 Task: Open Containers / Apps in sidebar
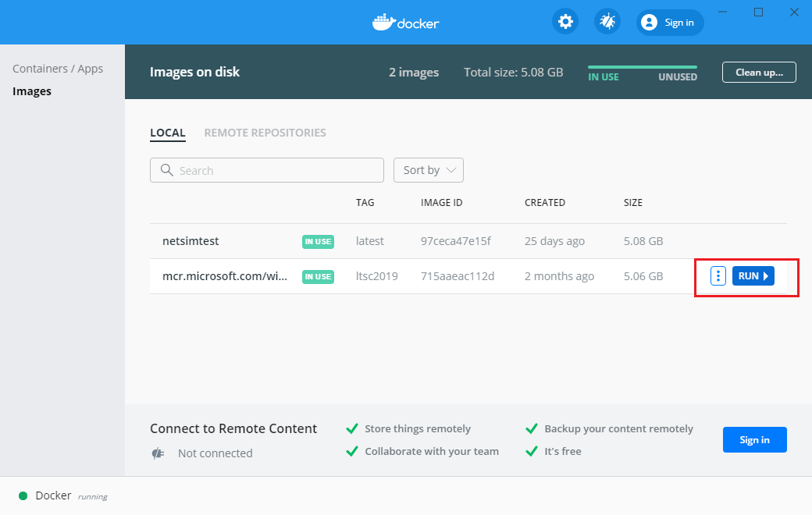pyautogui.click(x=58, y=69)
